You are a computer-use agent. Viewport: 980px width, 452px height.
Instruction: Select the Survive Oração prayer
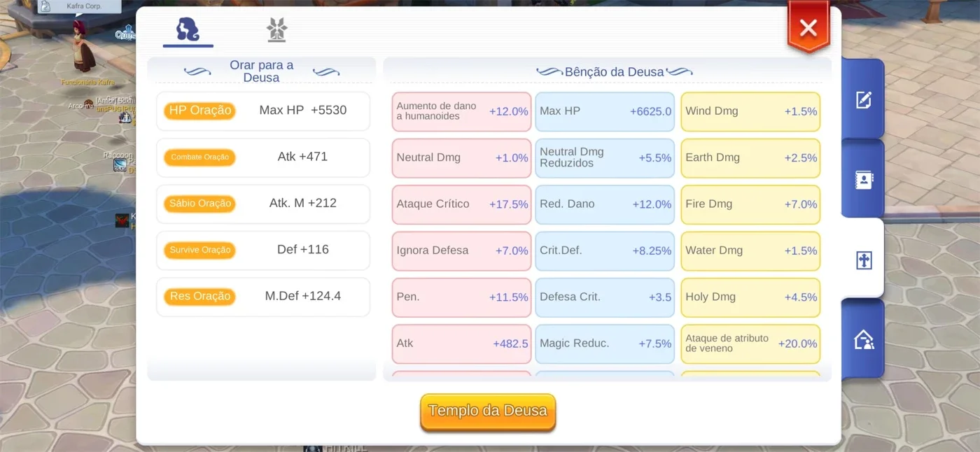pos(199,250)
